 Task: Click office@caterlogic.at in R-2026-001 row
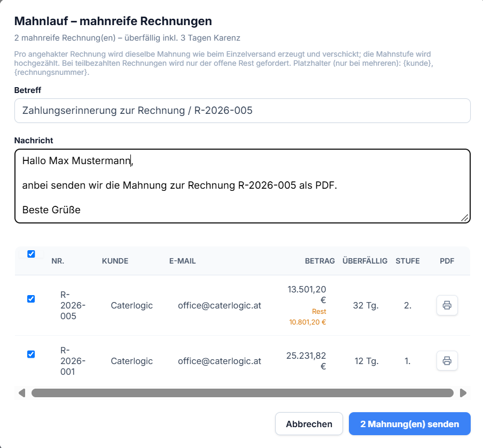[x=219, y=361]
